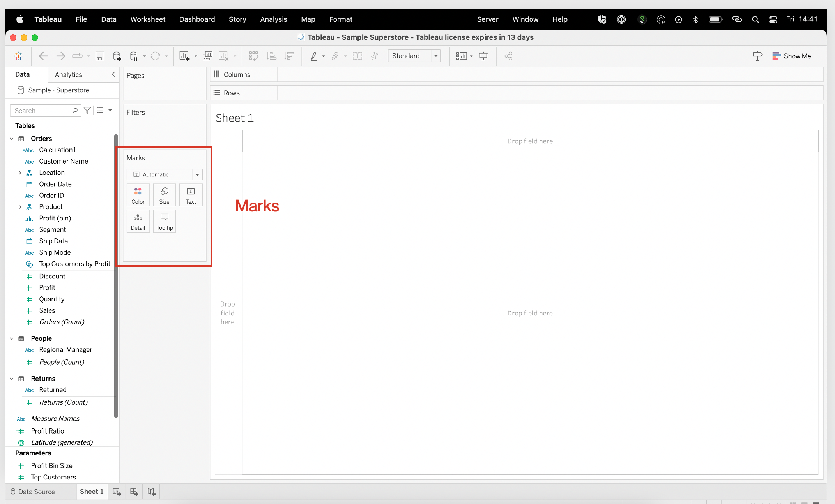
Task: Select the Standard fit dropdown
Action: 414,55
